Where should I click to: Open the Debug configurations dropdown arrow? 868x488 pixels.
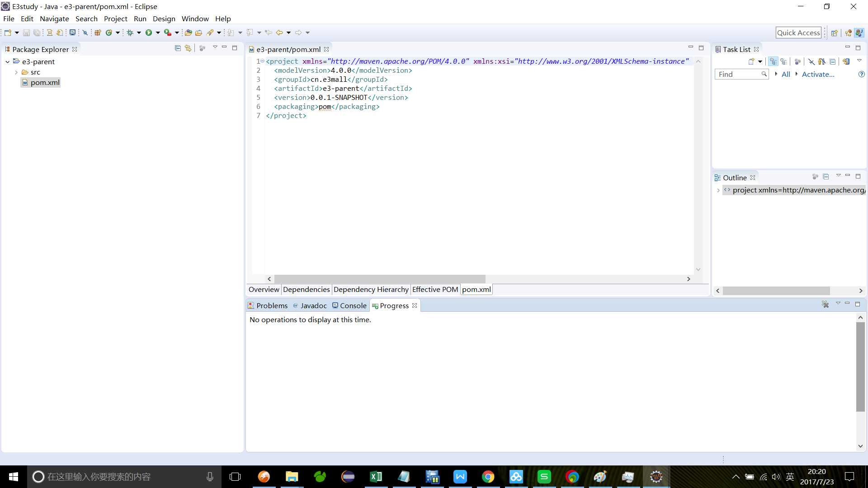point(139,33)
